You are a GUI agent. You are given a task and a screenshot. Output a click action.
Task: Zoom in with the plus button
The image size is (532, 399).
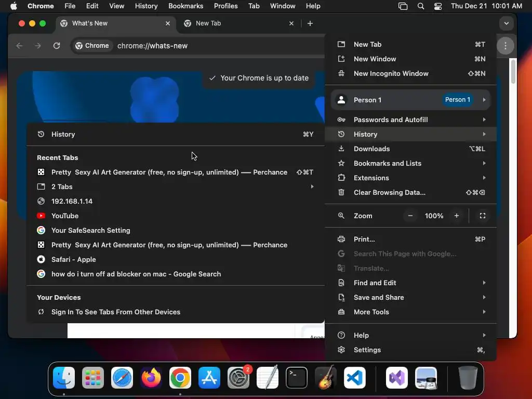click(456, 216)
